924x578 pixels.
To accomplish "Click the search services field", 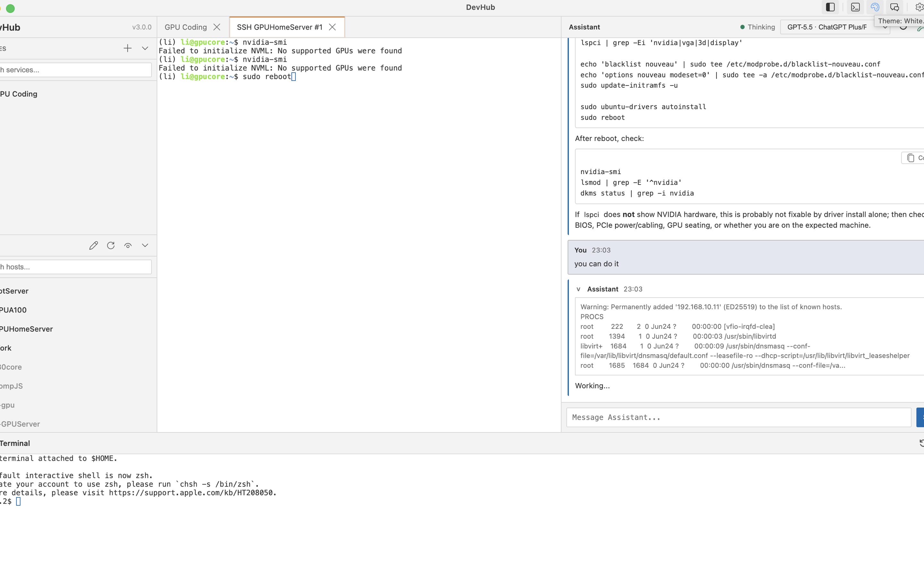I will 76,70.
